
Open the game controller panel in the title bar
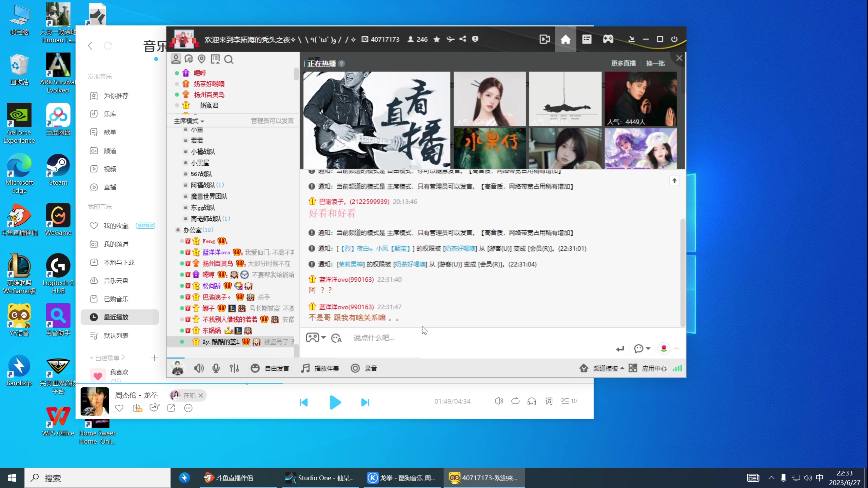click(x=608, y=39)
